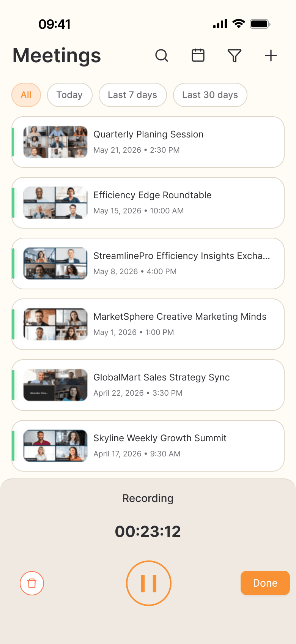Tap the battery icon in status bar
This screenshot has width=296, height=644.
point(260,24)
